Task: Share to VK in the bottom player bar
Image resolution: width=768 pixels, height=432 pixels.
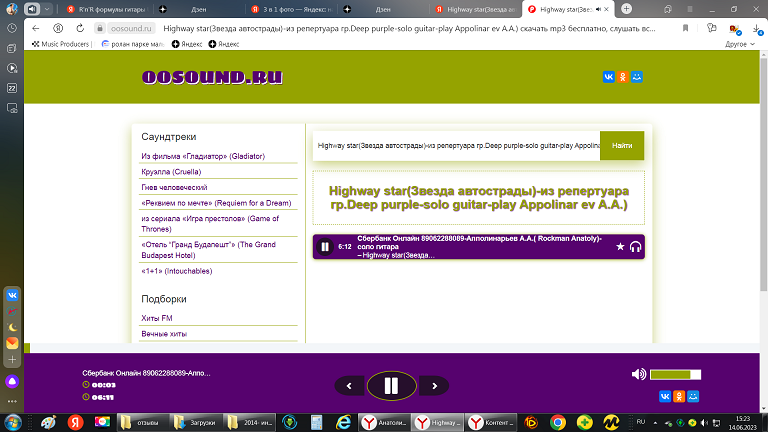Action: pos(665,396)
